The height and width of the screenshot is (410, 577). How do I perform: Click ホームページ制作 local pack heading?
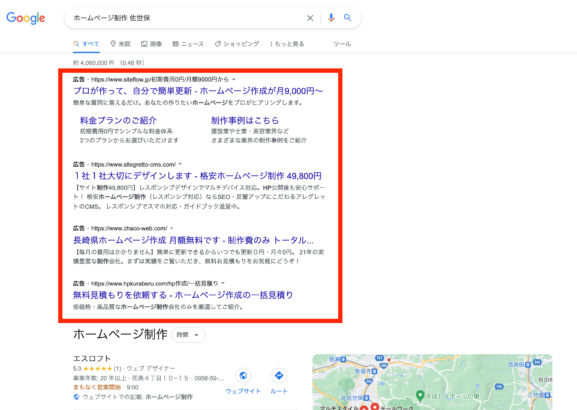click(120, 334)
